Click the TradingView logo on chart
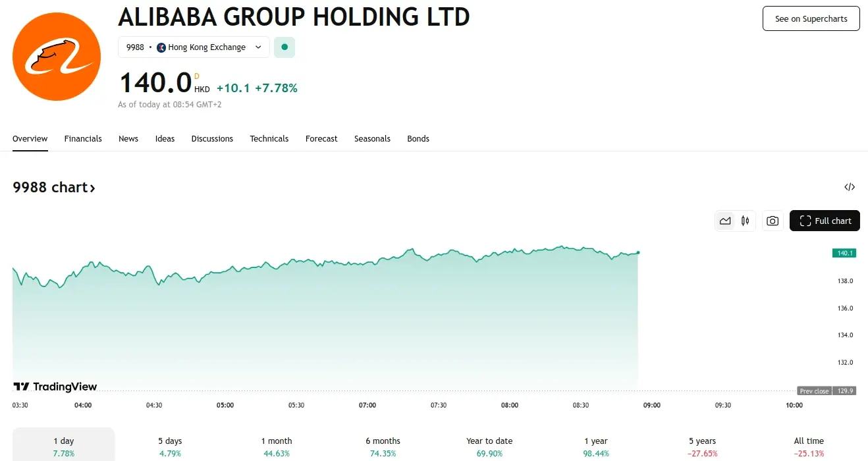This screenshot has height=461, width=868. (56, 387)
